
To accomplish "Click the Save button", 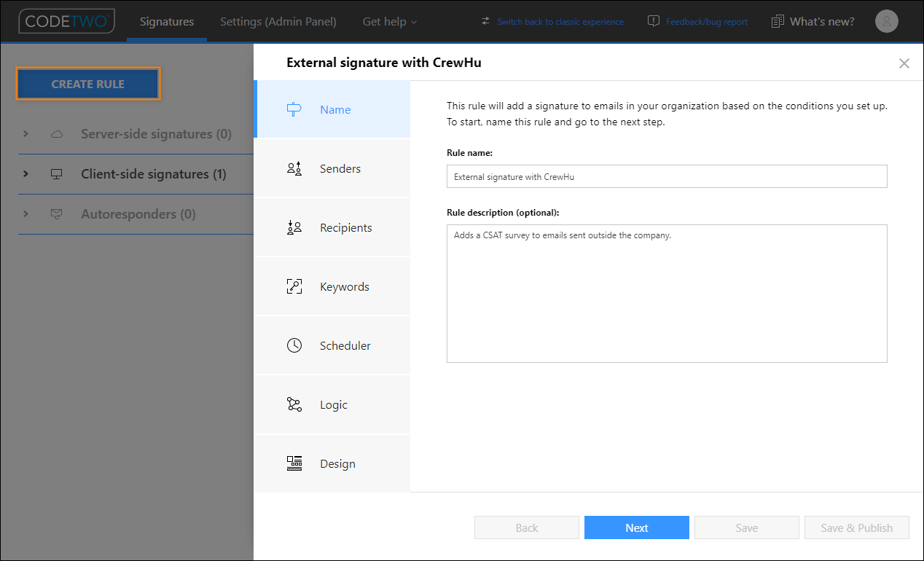I will coord(747,527).
